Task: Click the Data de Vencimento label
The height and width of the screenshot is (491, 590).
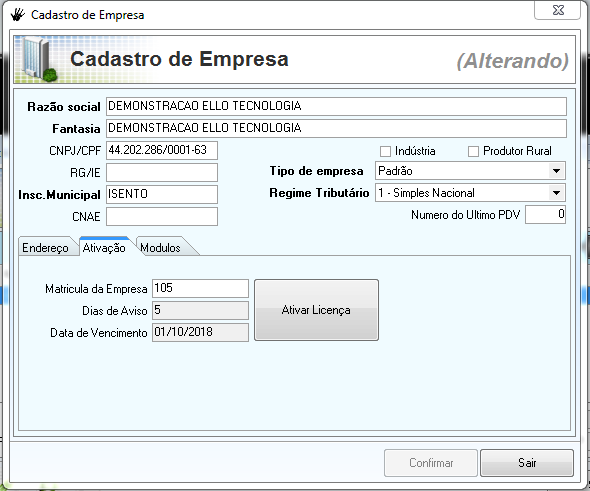Action: click(x=99, y=333)
